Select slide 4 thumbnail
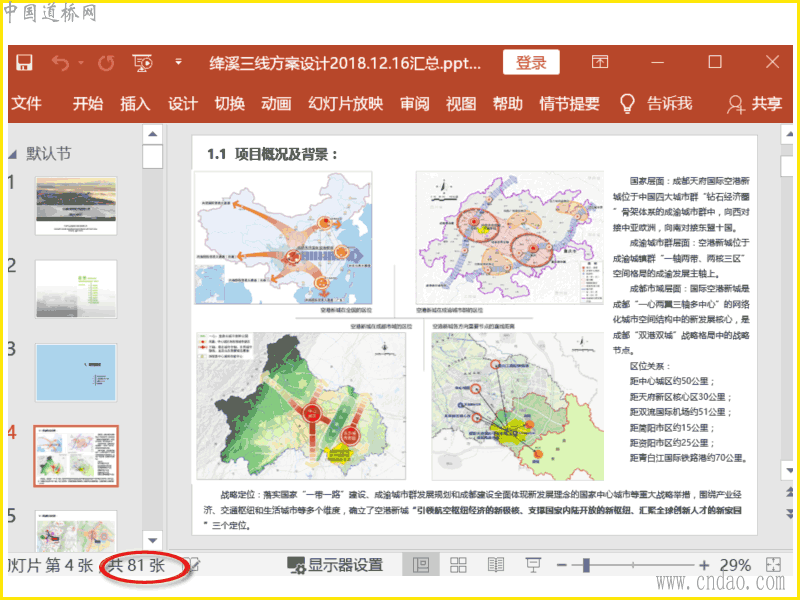This screenshot has height=600, width=800. point(76,456)
